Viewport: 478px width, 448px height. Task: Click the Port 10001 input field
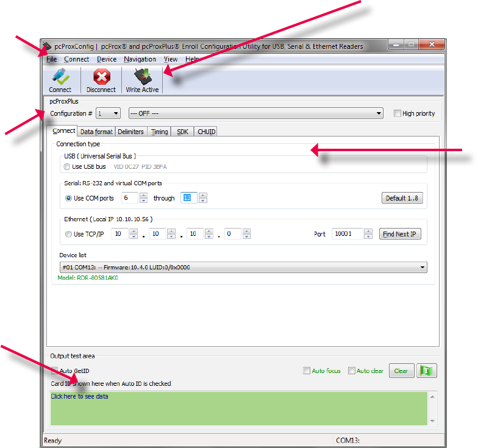click(x=348, y=234)
